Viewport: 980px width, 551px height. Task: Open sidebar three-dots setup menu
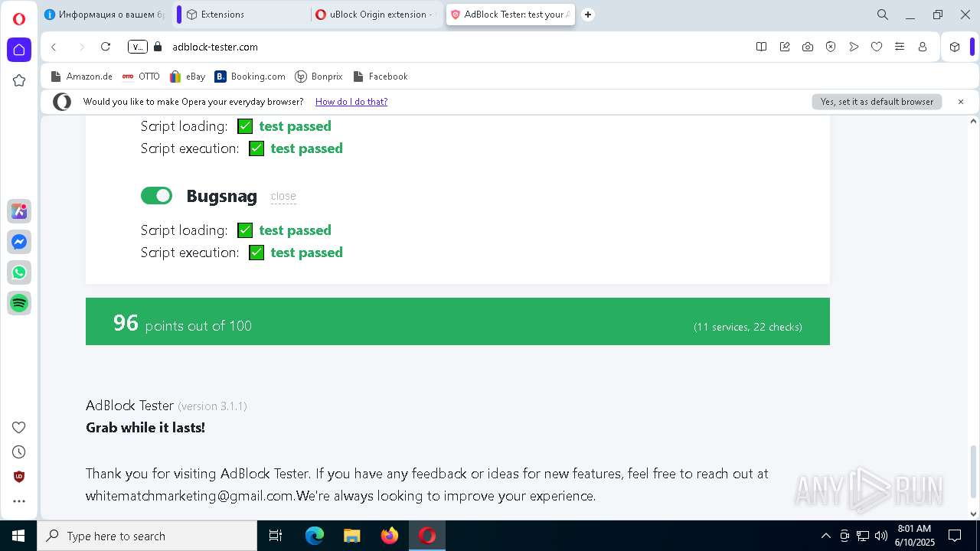coord(19,501)
